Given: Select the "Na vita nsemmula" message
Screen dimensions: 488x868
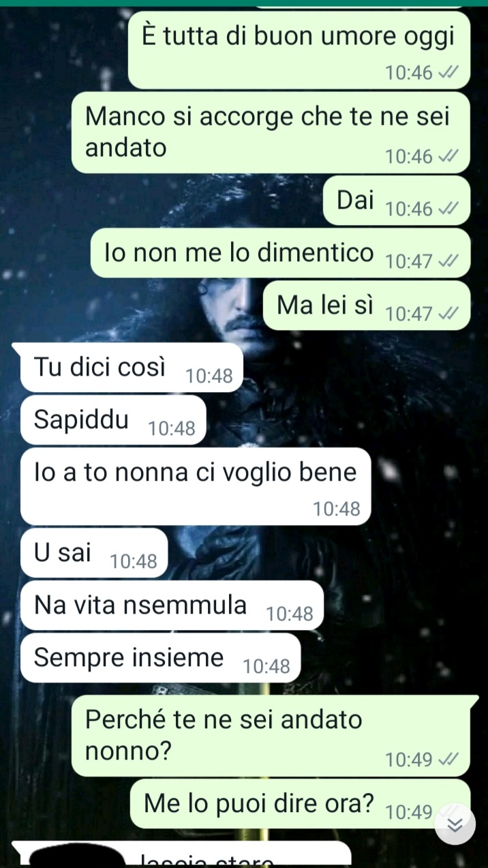Looking at the screenshot, I should 172,605.
